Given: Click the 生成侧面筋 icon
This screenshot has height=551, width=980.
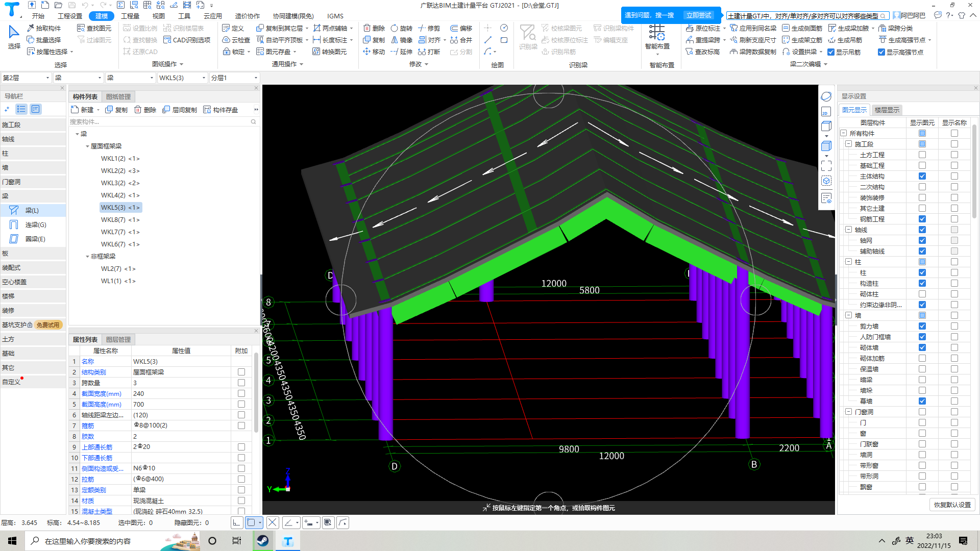Looking at the screenshot, I should pos(786,28).
